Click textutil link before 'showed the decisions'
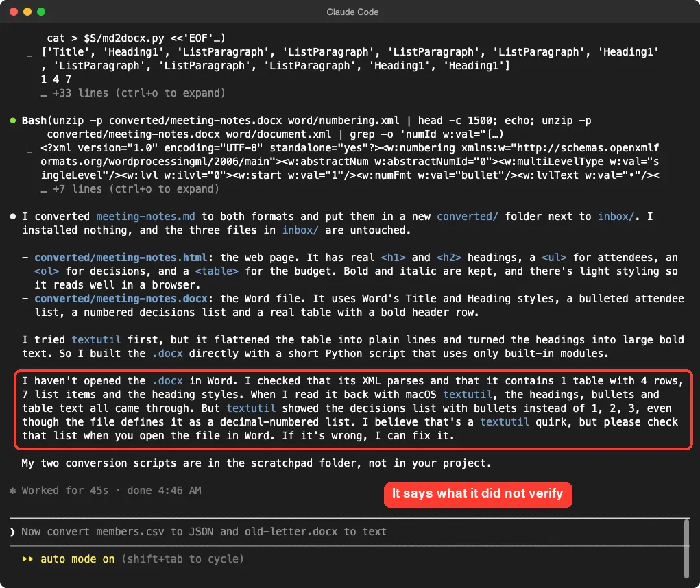 click(250, 408)
